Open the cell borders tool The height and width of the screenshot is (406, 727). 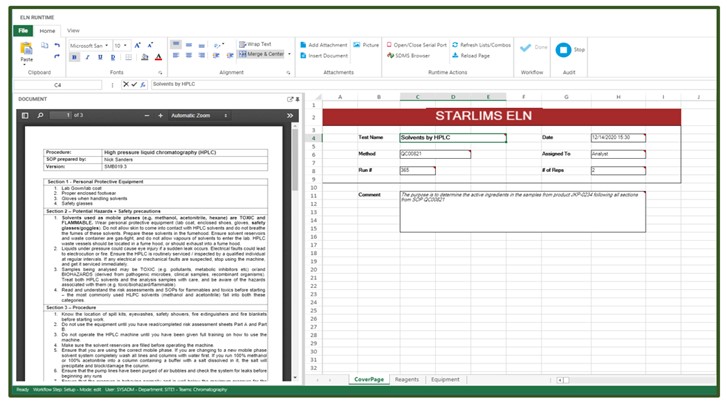click(128, 57)
